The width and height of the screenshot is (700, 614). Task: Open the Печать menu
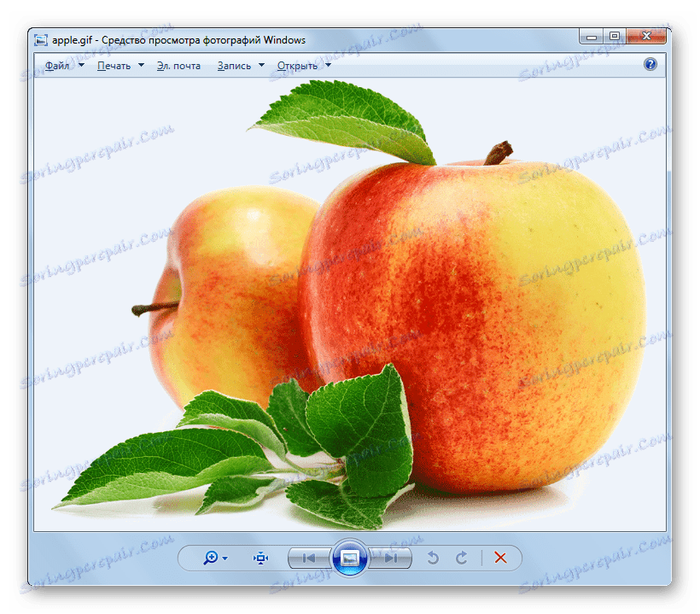[x=114, y=66]
